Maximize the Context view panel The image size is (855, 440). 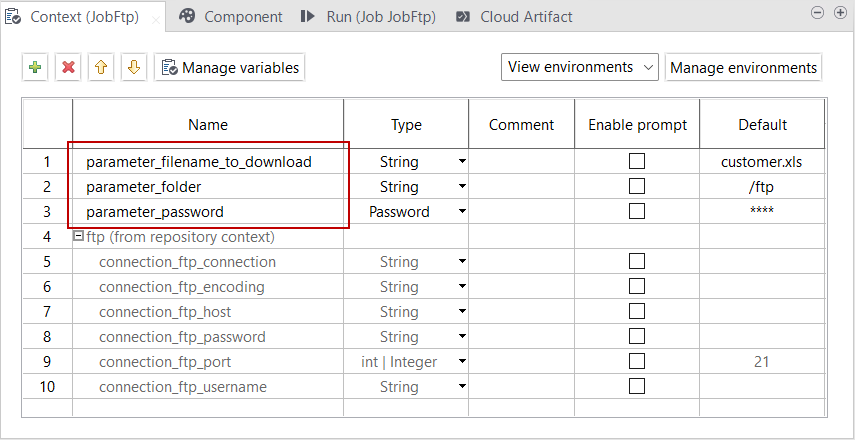coord(838,12)
